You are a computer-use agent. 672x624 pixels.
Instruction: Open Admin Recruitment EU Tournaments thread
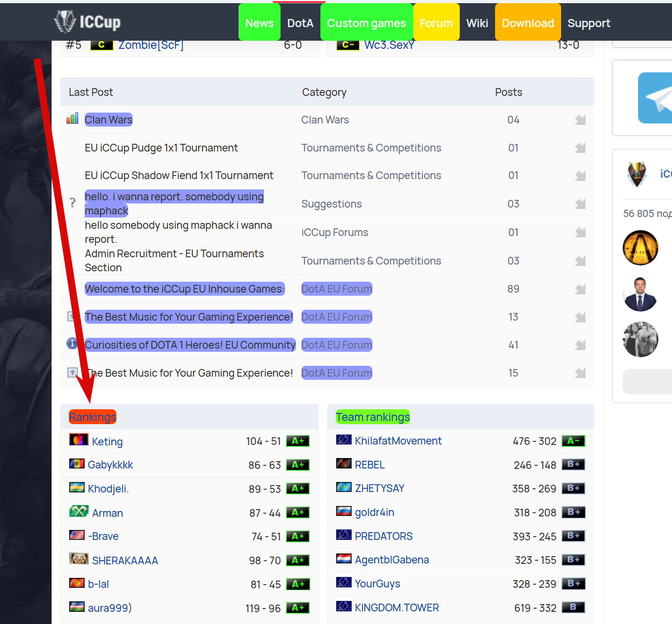pyautogui.click(x=174, y=260)
